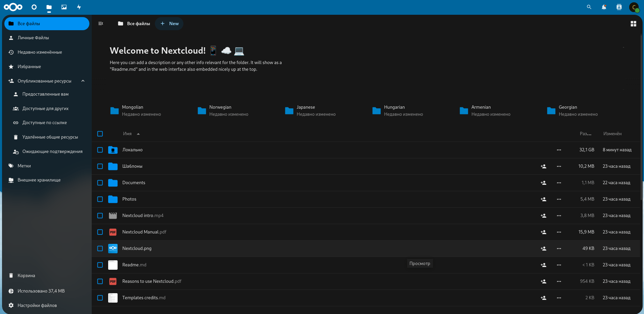Screen dimensions: 644x314
Task: Click the Локально folder icon
Action: (x=113, y=150)
